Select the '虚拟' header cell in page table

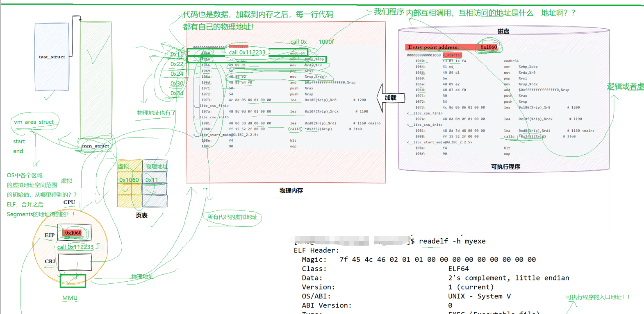[x=130, y=166]
